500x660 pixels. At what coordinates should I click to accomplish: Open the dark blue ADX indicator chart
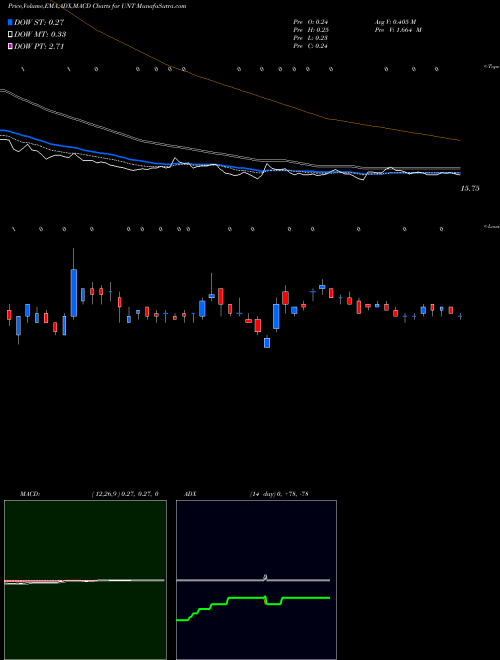click(x=256, y=580)
